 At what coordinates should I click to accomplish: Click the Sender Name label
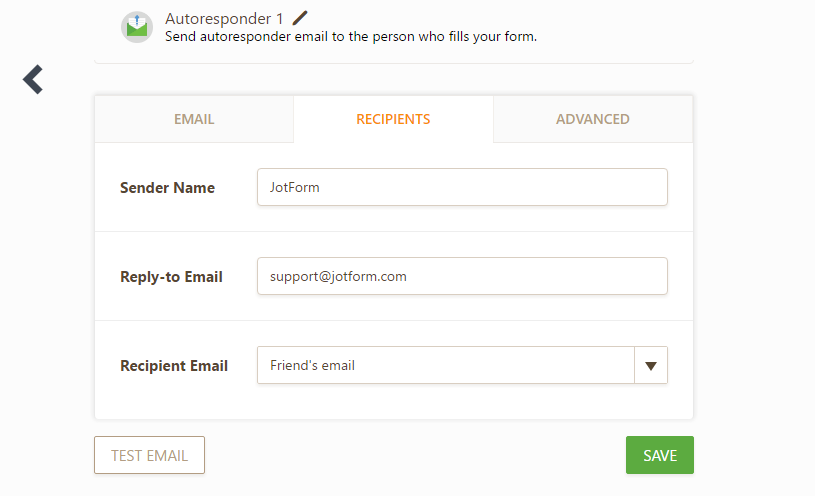[167, 188]
